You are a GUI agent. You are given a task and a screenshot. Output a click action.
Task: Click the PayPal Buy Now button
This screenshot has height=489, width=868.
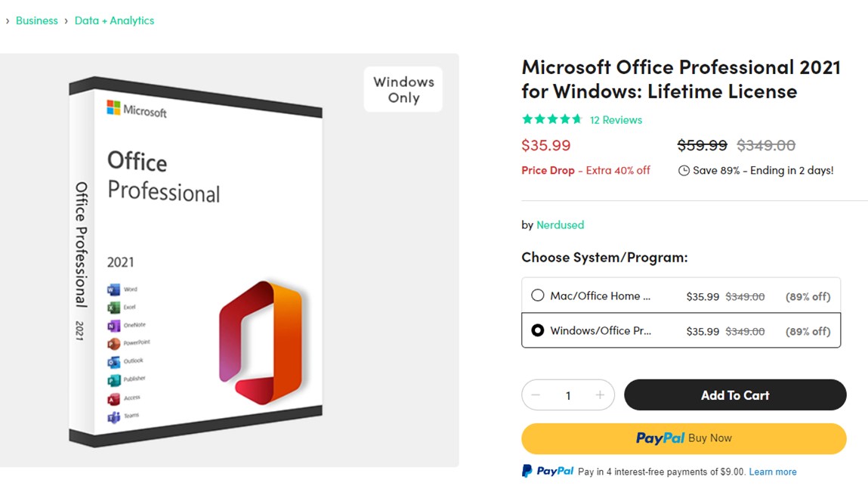[x=684, y=438]
